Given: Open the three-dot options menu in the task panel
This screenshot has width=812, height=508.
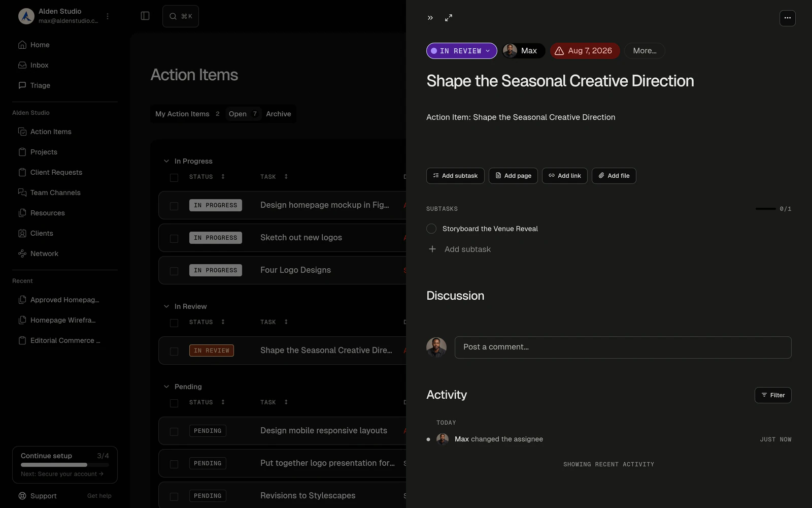Looking at the screenshot, I should tap(787, 18).
